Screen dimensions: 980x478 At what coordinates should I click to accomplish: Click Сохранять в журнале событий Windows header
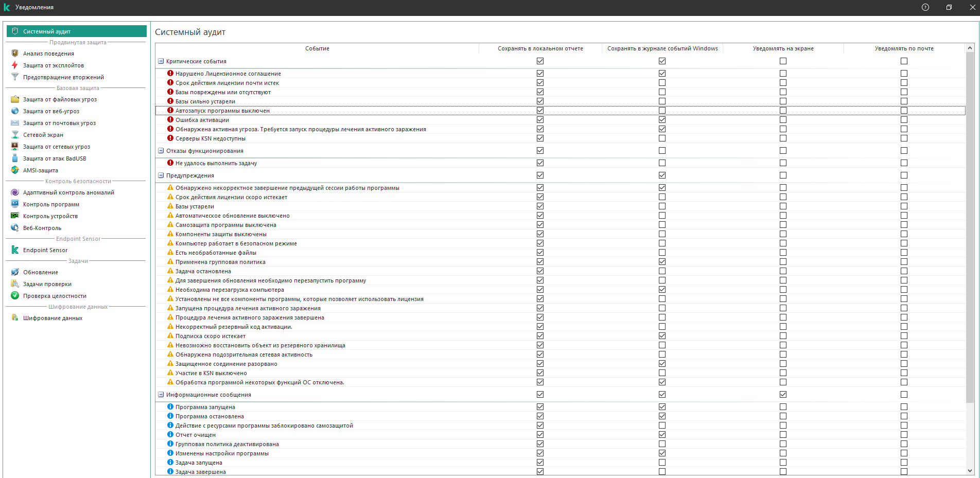662,48
